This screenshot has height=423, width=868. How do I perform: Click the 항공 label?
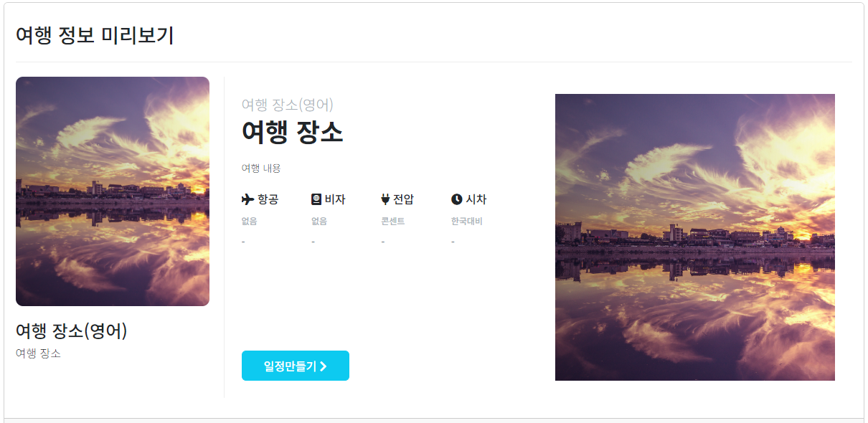(268, 199)
